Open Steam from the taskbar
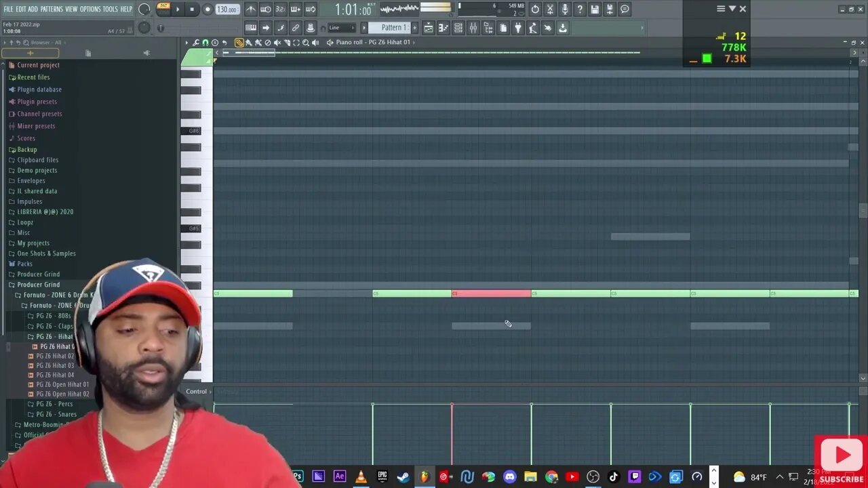 [x=403, y=476]
